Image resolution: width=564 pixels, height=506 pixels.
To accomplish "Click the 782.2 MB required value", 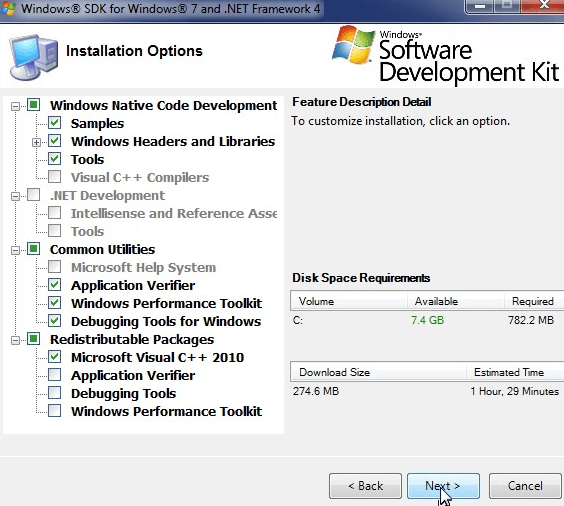I will pos(531,320).
